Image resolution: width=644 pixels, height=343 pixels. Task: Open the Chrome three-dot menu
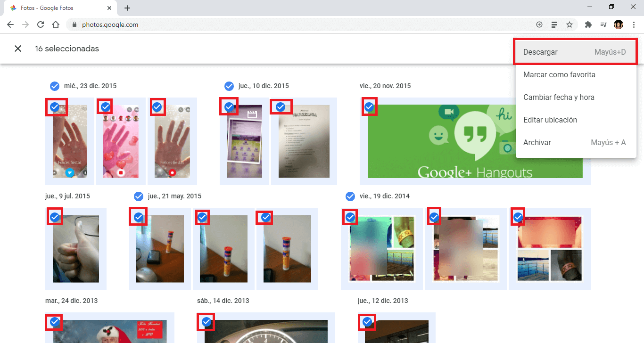point(634,24)
